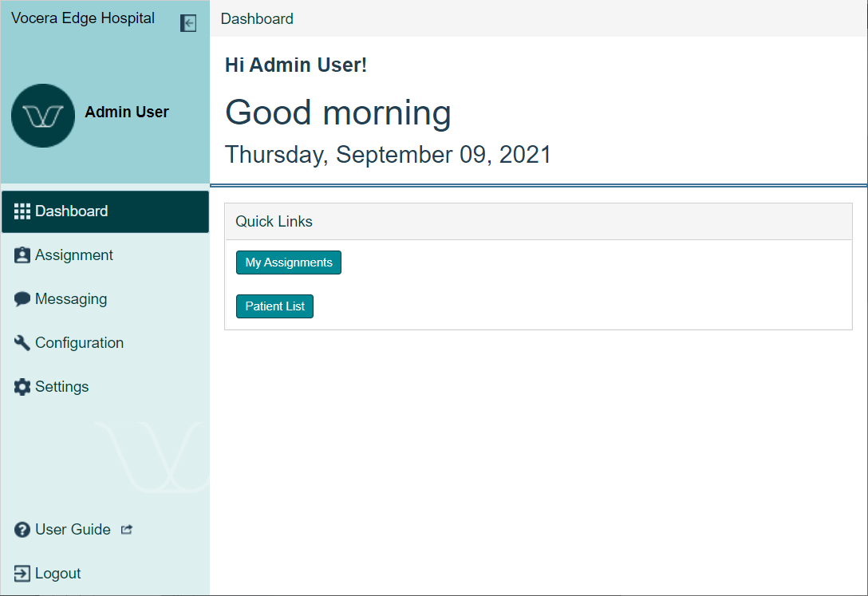This screenshot has width=868, height=596.
Task: Open the User Guide link
Action: [73, 530]
